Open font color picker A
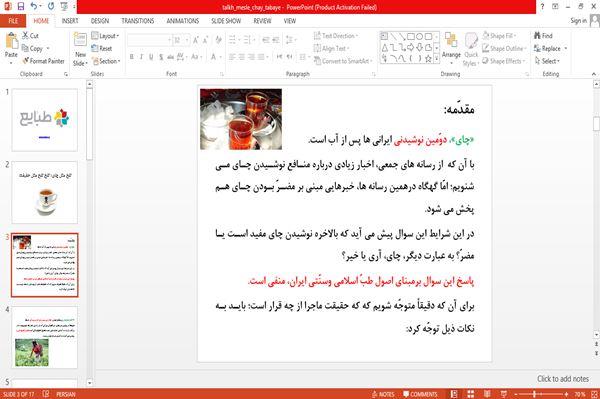The height and width of the screenshot is (399, 600). click(x=214, y=57)
